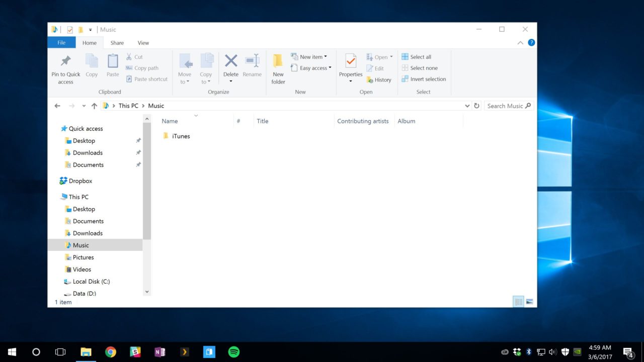Screen dimensions: 644x362
Task: Open the File menu tab
Action: [x=61, y=43]
